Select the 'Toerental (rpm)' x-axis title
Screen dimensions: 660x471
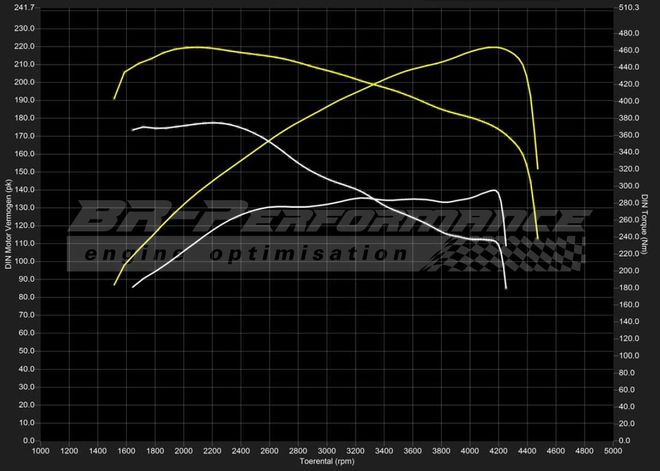pos(327,463)
